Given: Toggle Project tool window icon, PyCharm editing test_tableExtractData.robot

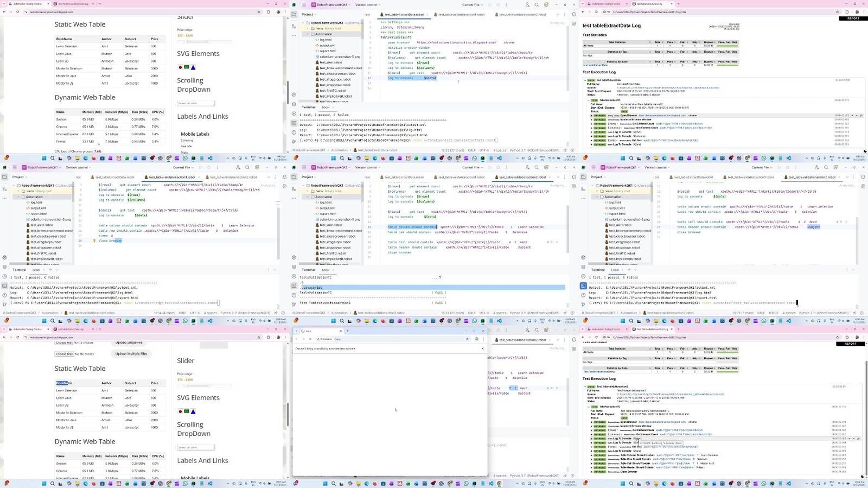Looking at the screenshot, I should 294,15.
